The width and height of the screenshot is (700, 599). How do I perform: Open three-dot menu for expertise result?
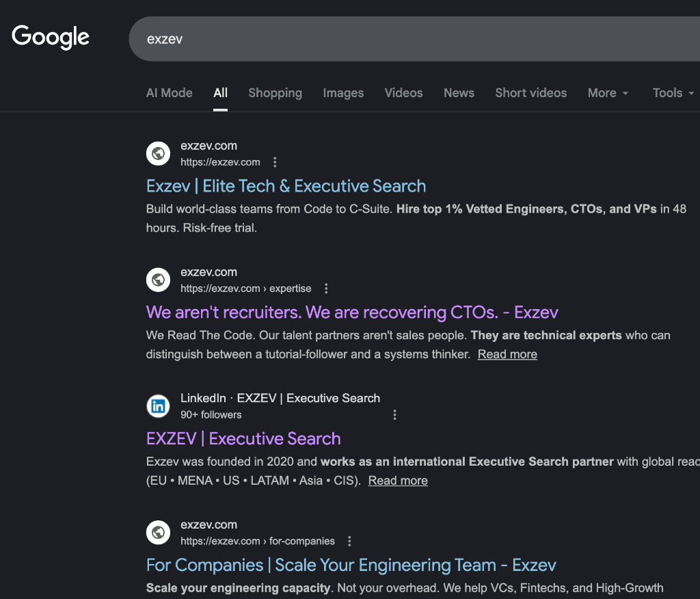coord(326,289)
